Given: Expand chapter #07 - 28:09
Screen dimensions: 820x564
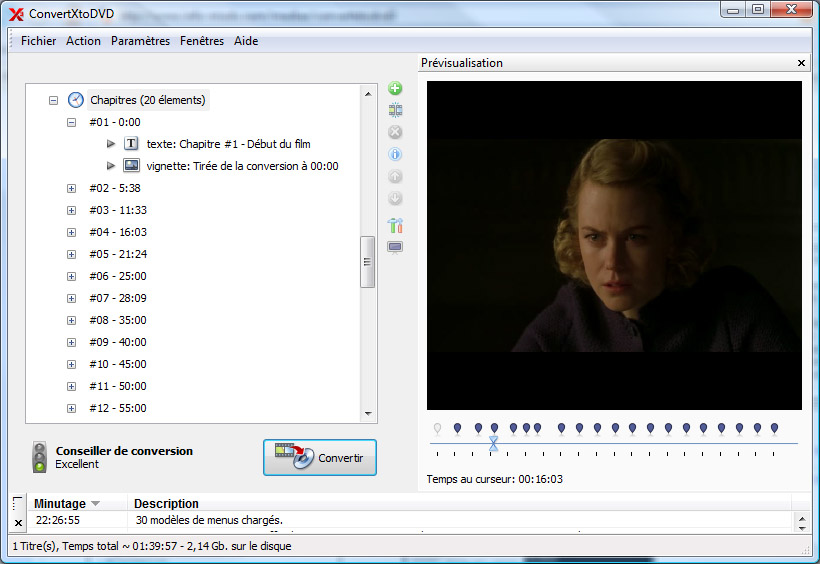Looking at the screenshot, I should tap(72, 298).
